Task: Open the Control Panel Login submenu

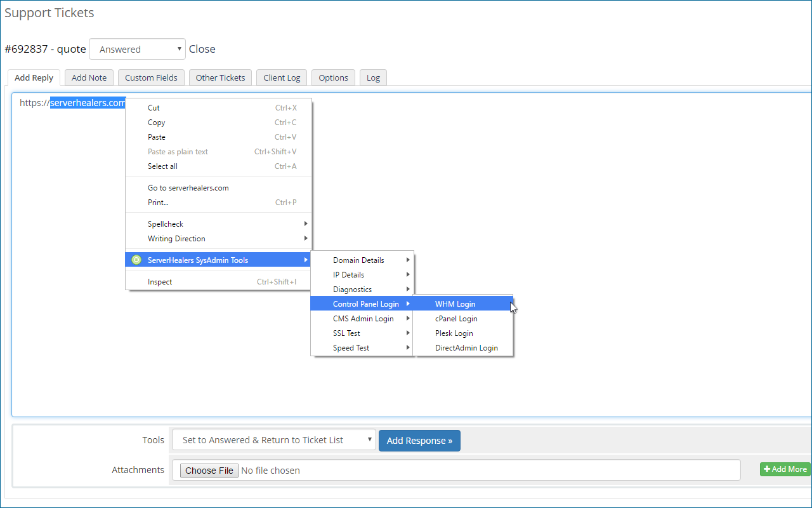Action: click(362, 304)
